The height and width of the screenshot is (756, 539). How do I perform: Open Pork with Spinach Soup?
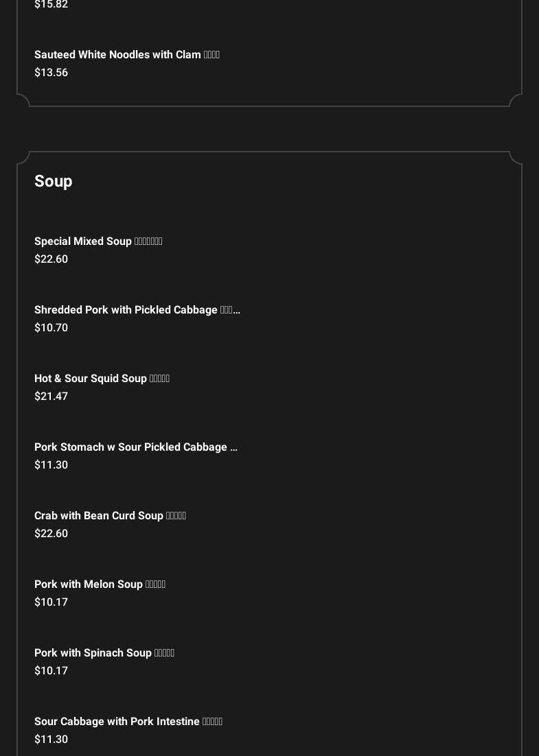(104, 653)
